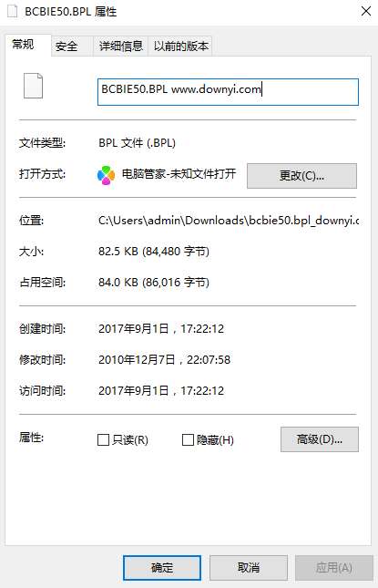Click the 修改时间 date value
The height and width of the screenshot is (588, 378).
pyautogui.click(x=164, y=359)
